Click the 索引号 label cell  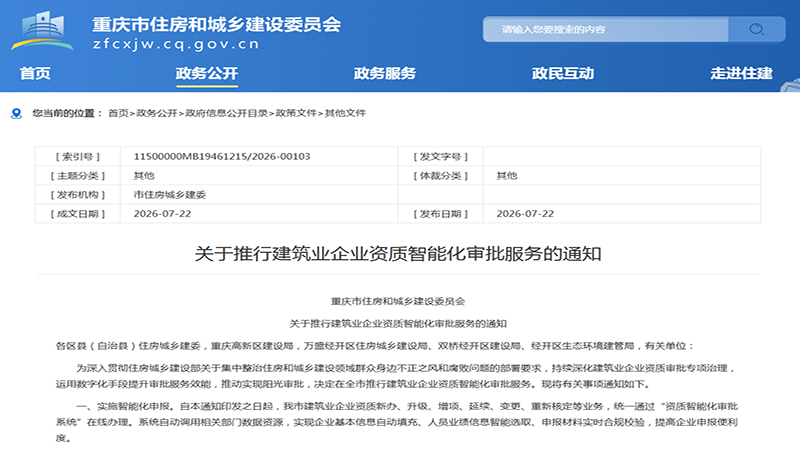[x=78, y=157]
